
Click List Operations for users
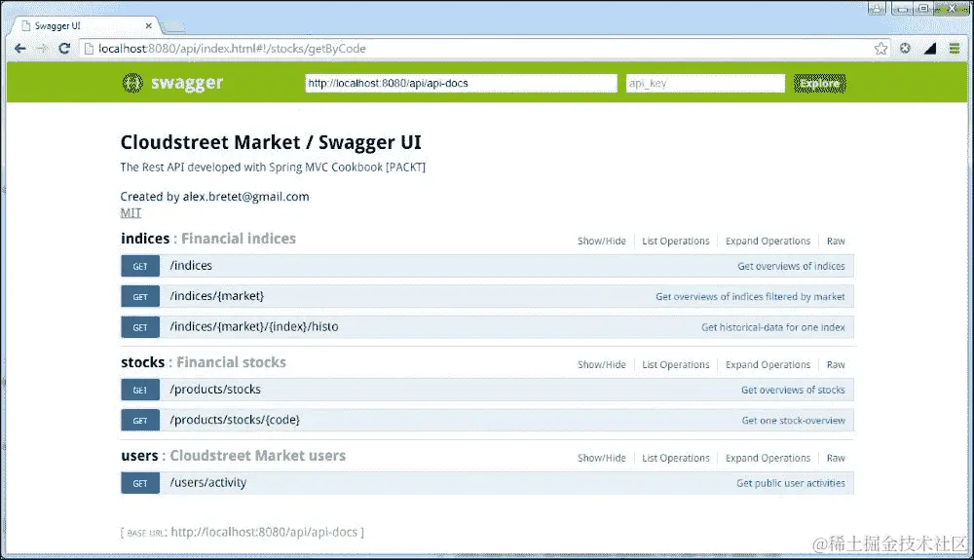676,458
